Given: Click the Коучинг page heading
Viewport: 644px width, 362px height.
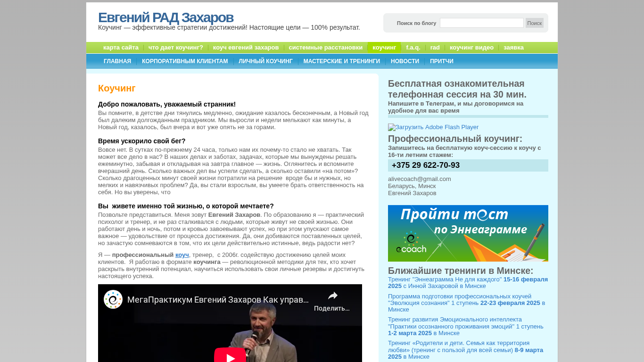Looking at the screenshot, I should (117, 88).
